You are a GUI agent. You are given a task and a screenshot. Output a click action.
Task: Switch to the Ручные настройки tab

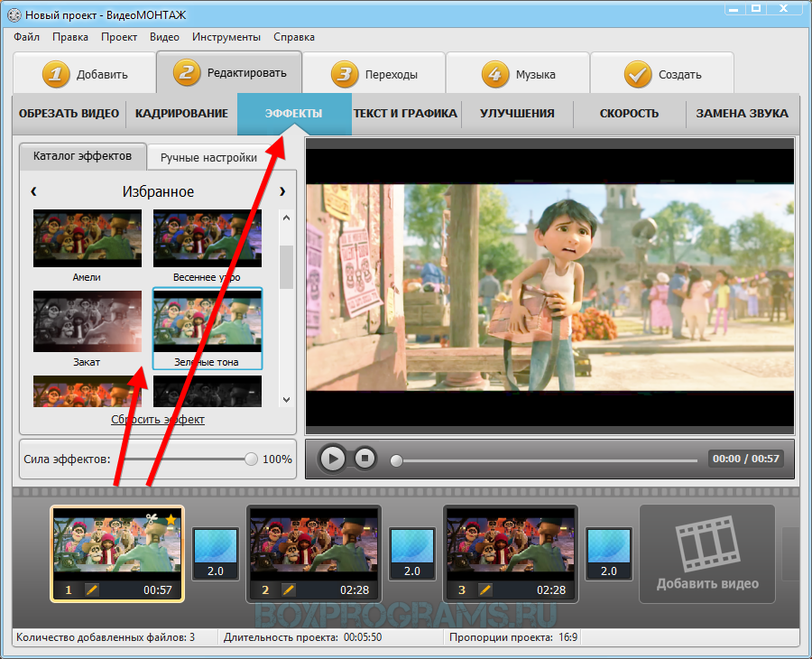point(208,157)
